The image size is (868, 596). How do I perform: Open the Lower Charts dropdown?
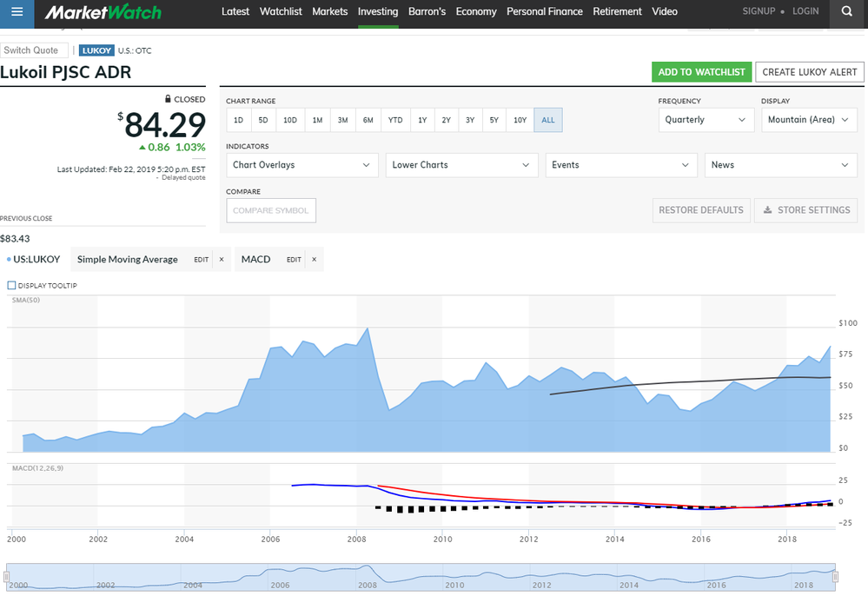coord(461,164)
